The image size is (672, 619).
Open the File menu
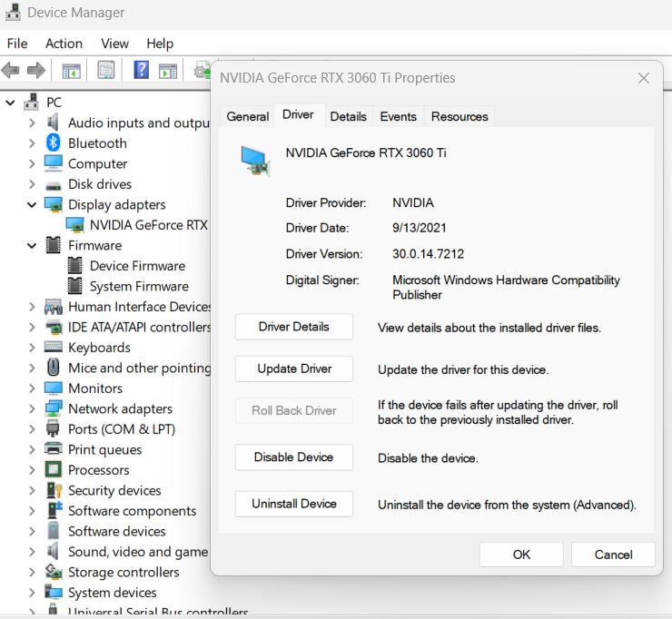coord(17,44)
